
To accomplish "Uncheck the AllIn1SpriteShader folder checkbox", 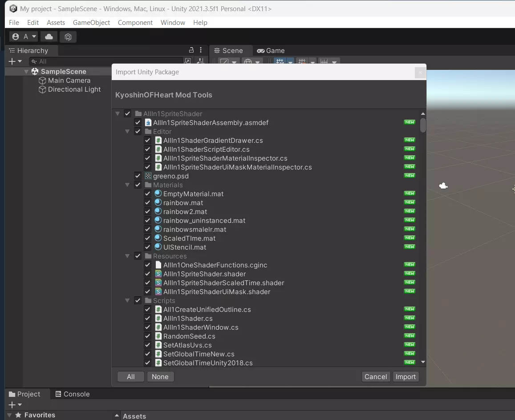I will pos(127,113).
